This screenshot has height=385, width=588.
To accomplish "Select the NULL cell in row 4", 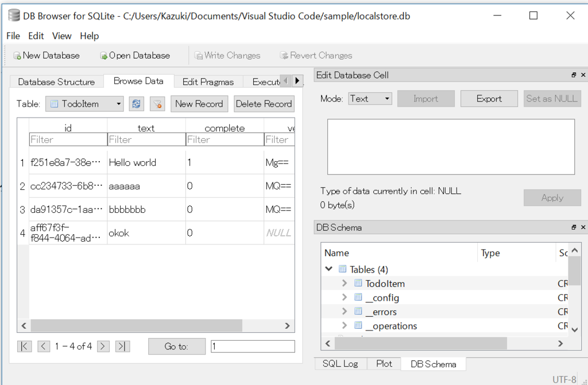I will (279, 233).
